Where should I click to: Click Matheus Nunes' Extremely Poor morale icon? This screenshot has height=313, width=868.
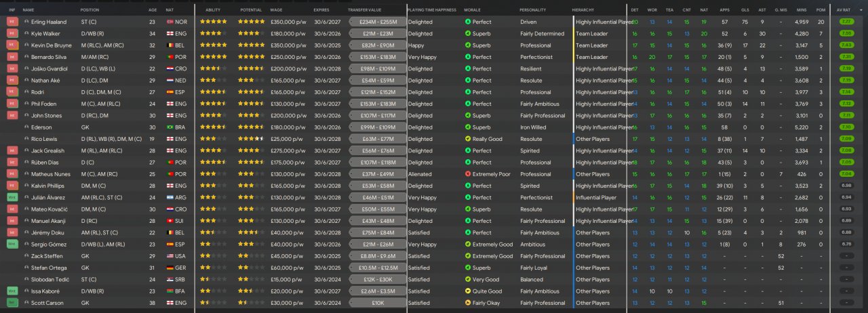coord(467,174)
